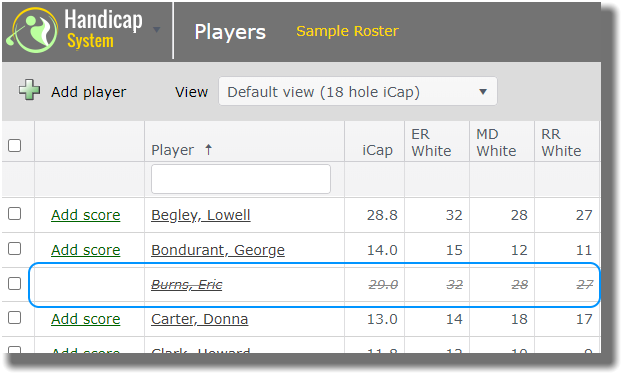
Task: Open dropdown arrow beside Handicap System logo
Action: tap(157, 29)
